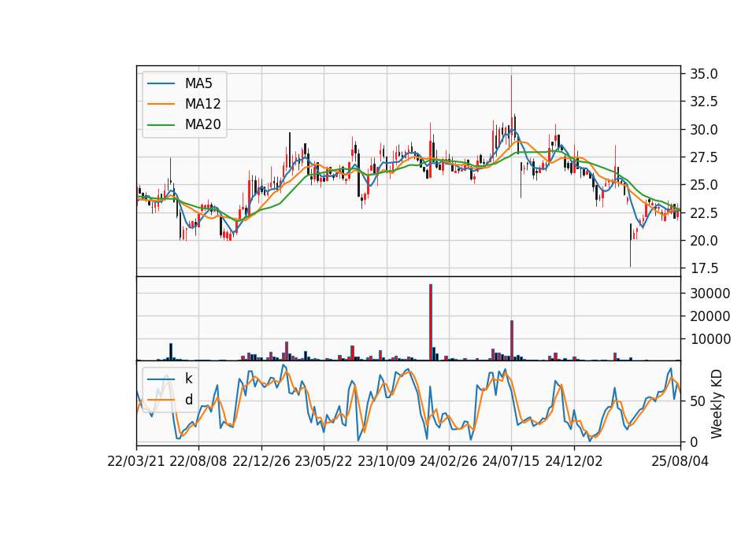The height and width of the screenshot is (543, 756).
Task: Click the 25.0 price axis tick
Action: (x=704, y=185)
